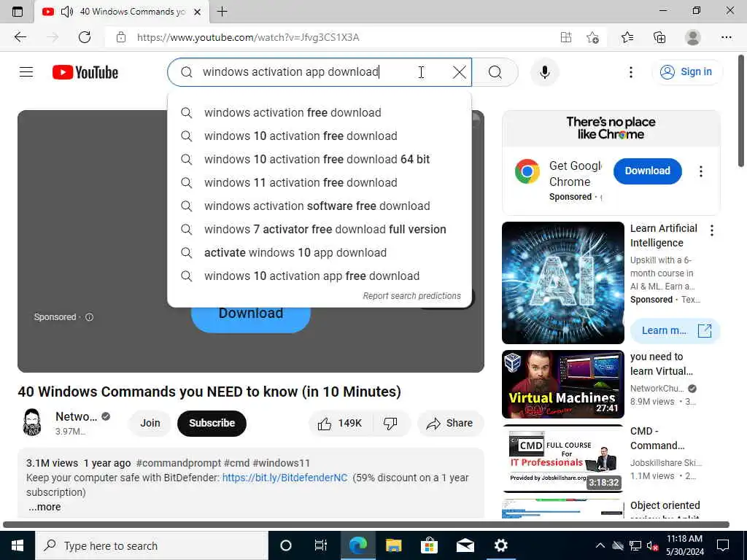
Task: Open Edge settings and more menu
Action: [726, 37]
